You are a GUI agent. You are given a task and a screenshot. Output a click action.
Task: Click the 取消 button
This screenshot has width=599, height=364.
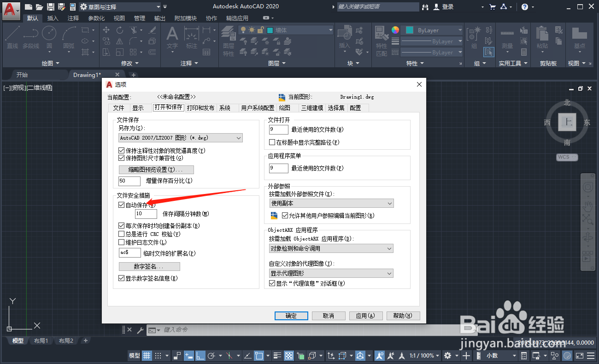329,316
